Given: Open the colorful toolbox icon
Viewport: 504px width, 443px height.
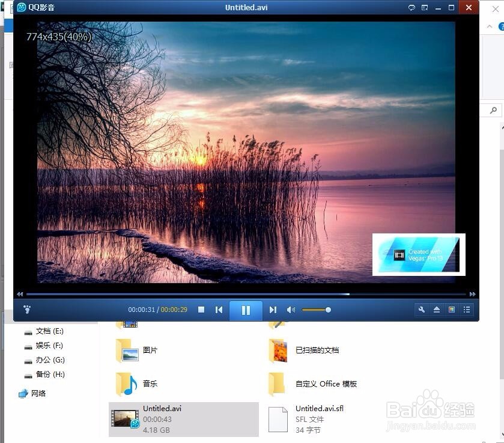Looking at the screenshot, I should click(452, 310).
